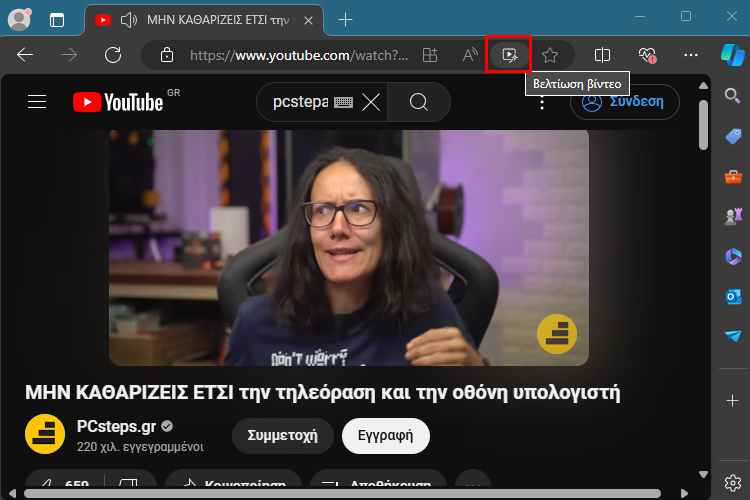Open sidebar Shopping tag icon
The image size is (750, 500).
coord(733,136)
